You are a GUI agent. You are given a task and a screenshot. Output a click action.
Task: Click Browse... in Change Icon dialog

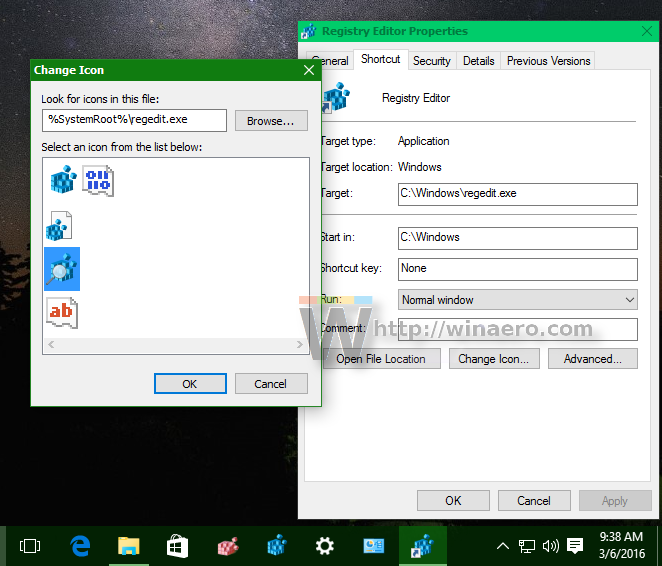271,121
